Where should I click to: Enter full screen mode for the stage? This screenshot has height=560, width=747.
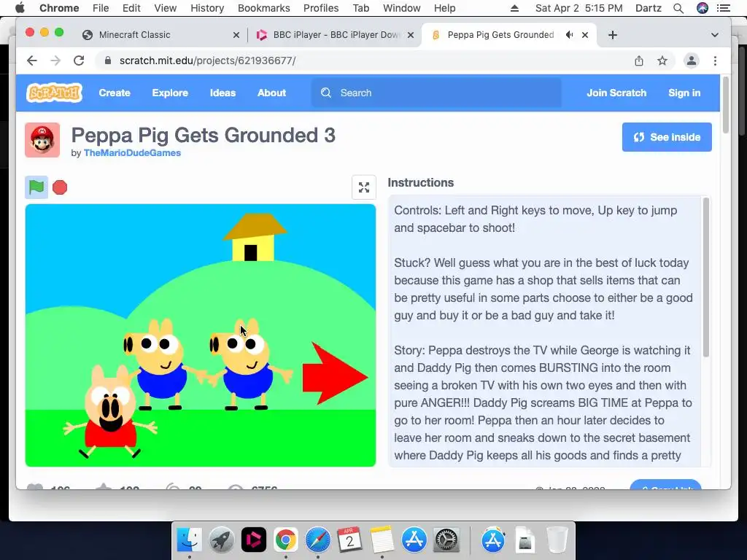coord(364,187)
